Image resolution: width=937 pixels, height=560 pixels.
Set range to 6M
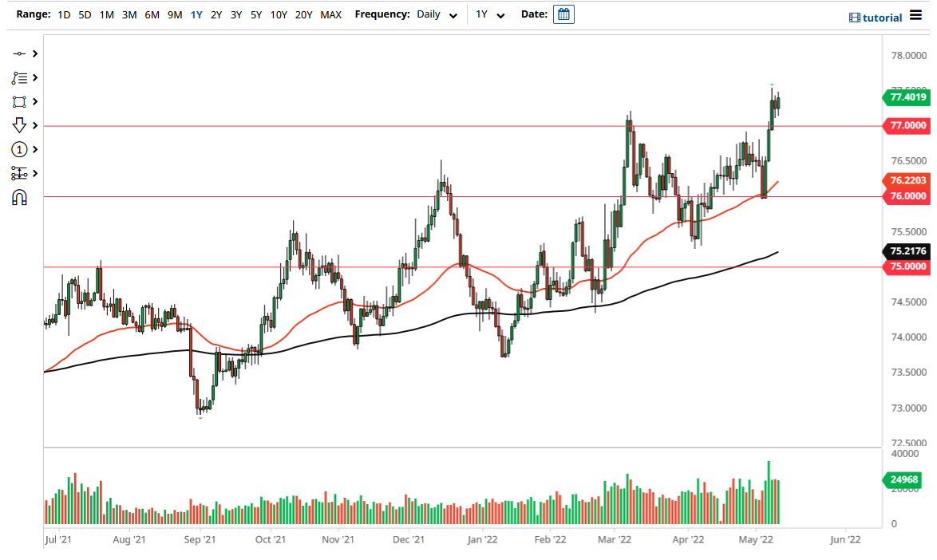152,14
